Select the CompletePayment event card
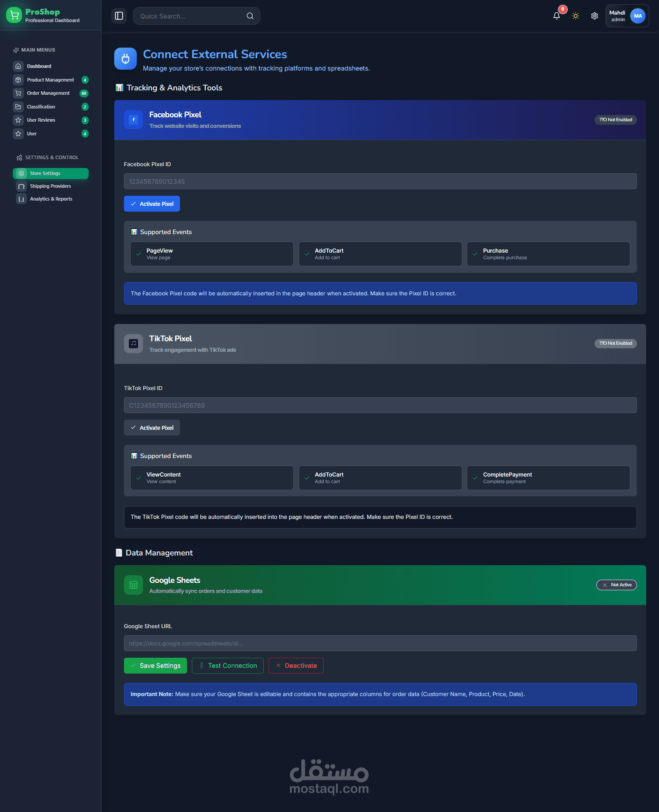The image size is (659, 812). pyautogui.click(x=548, y=478)
